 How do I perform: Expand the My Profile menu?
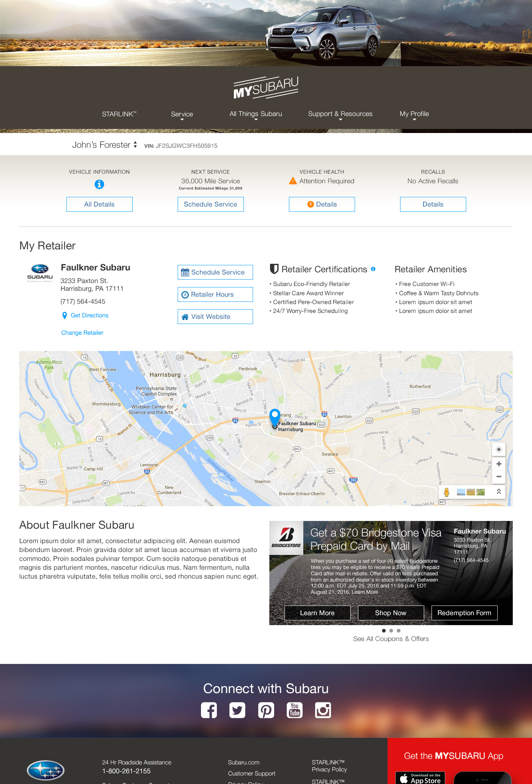414,115
